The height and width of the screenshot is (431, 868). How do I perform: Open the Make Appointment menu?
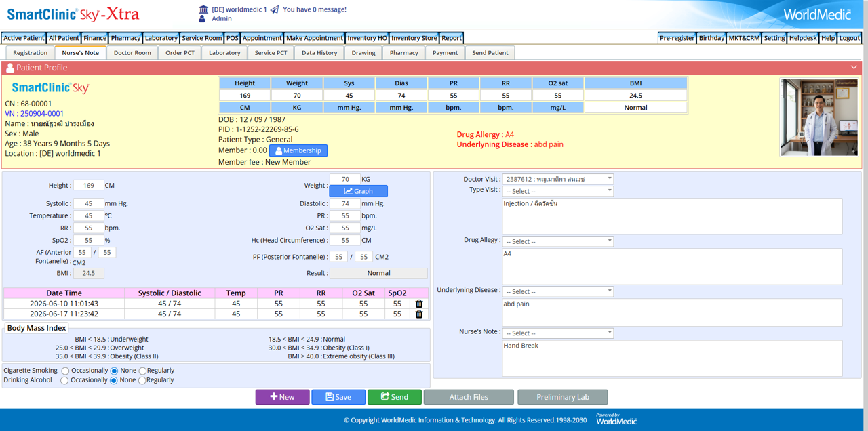coord(314,38)
